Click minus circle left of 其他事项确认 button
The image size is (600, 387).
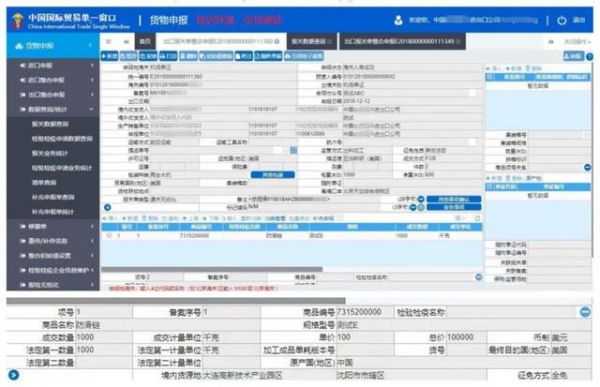coord(421,199)
